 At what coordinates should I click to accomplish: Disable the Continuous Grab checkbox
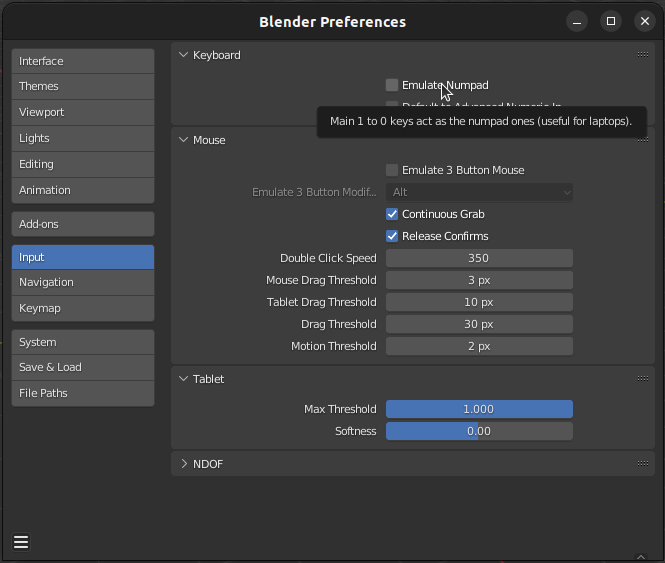pos(392,214)
